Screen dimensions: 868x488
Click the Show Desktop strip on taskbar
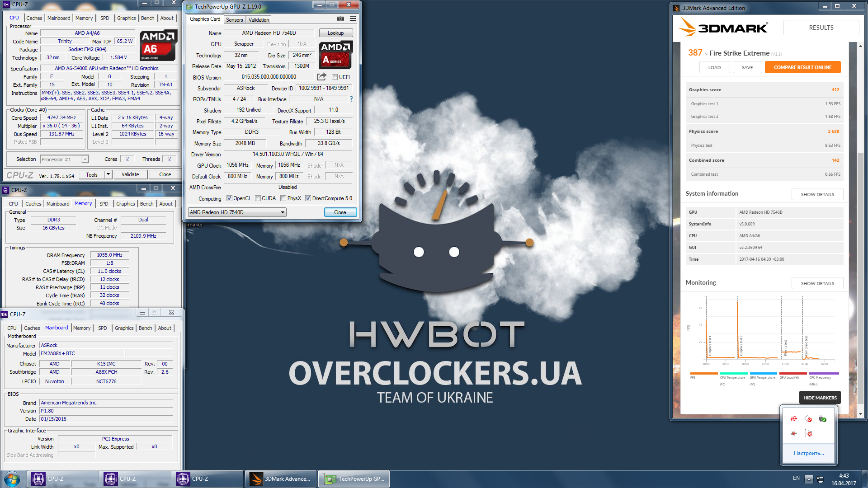pos(865,479)
